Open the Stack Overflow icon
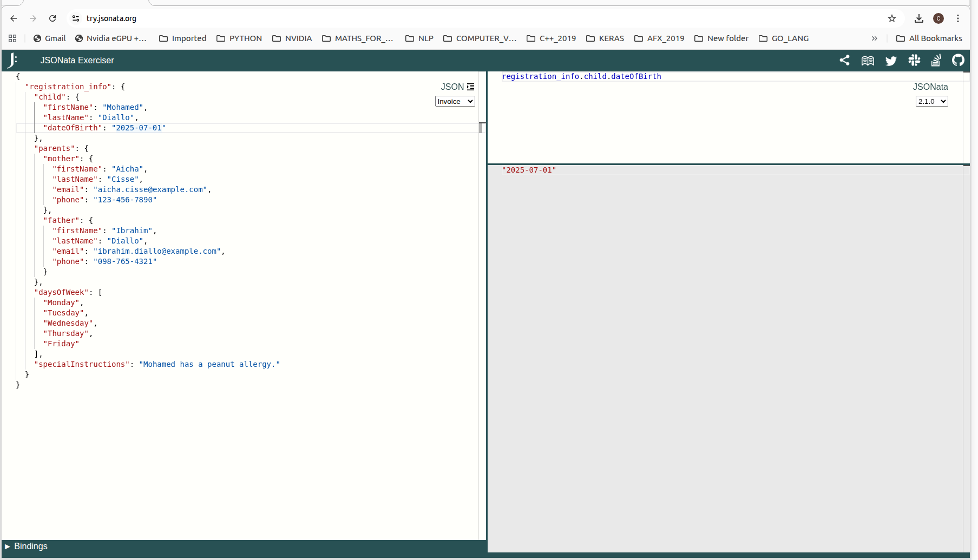This screenshot has width=978, height=560. point(936,60)
